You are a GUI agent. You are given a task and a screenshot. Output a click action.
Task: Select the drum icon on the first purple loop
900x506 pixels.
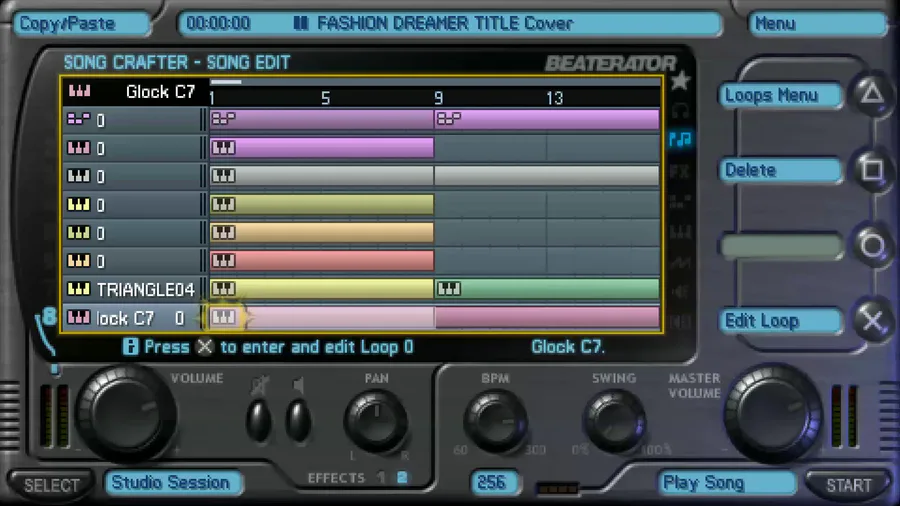(223, 119)
